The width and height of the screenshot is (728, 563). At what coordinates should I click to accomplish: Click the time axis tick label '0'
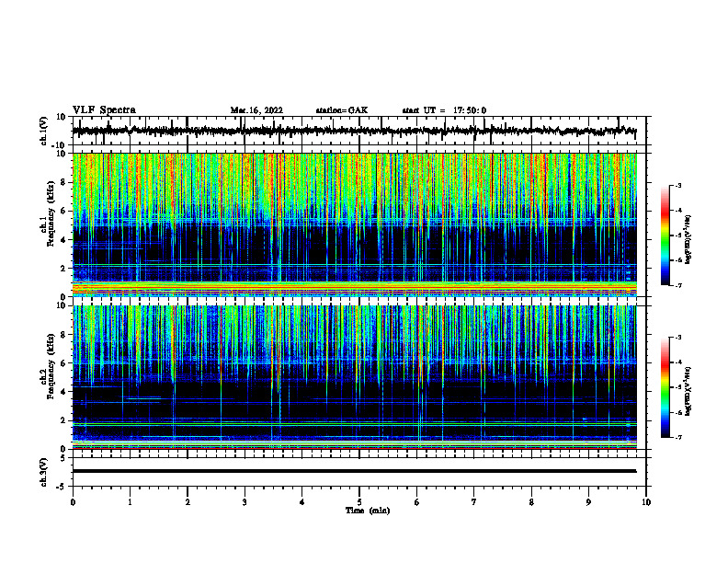coord(73,502)
